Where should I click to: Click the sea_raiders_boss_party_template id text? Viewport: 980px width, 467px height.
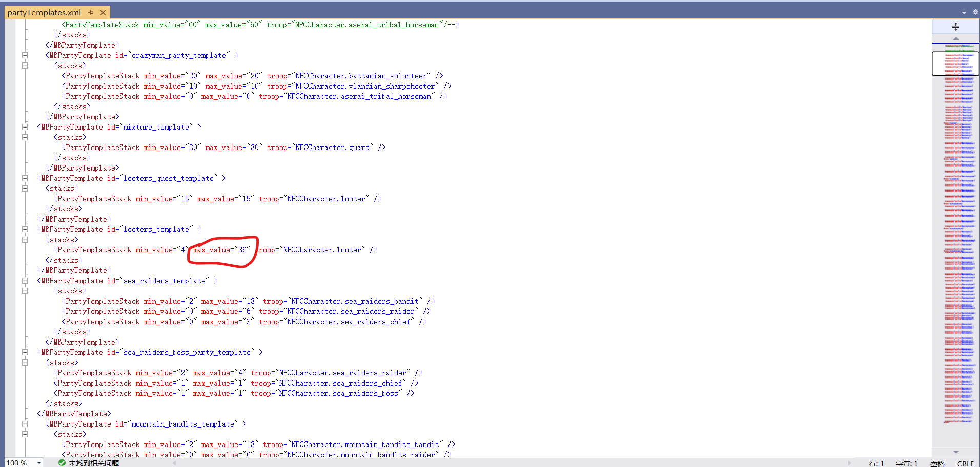point(187,352)
